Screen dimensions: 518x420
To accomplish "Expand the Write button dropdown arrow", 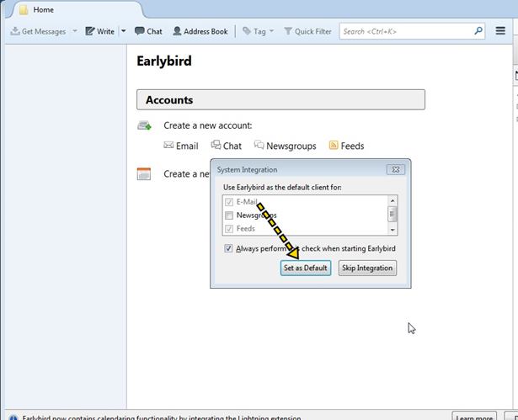I will pos(123,31).
